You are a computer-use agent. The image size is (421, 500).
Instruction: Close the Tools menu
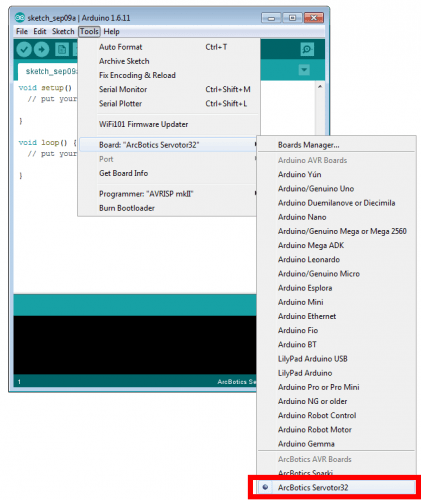click(89, 31)
